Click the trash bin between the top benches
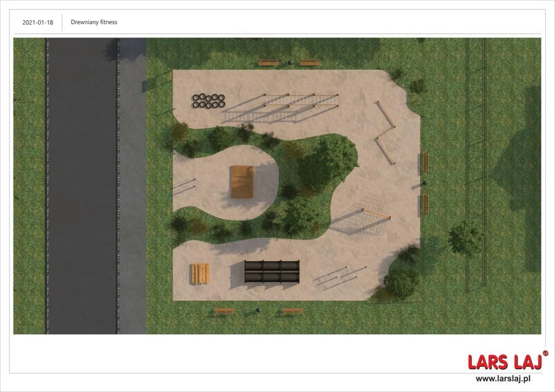Screen dimensions: 555x392 point(289,62)
